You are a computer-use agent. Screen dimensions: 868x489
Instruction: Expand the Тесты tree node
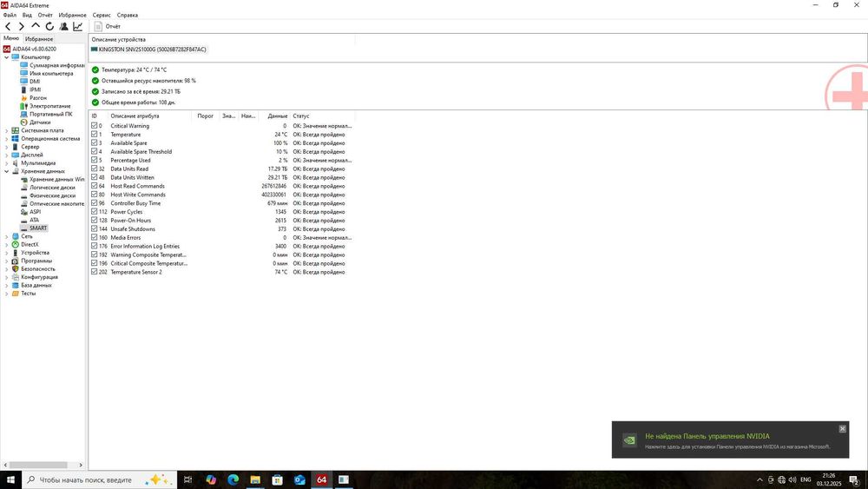(7, 294)
